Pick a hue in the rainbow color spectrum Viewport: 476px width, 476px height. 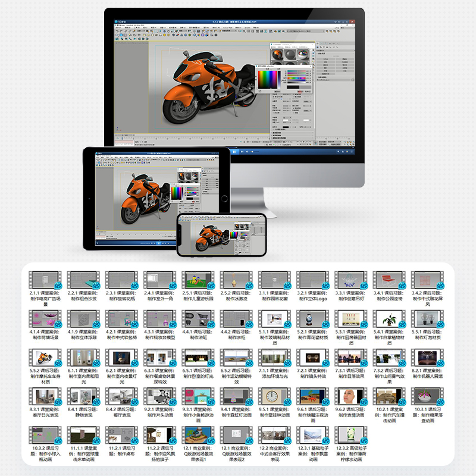pyautogui.click(x=267, y=79)
